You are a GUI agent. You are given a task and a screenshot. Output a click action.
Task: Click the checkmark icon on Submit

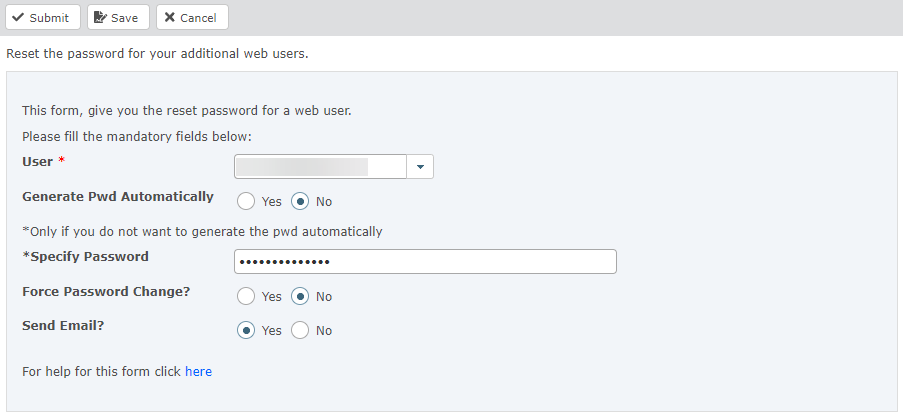click(18, 18)
